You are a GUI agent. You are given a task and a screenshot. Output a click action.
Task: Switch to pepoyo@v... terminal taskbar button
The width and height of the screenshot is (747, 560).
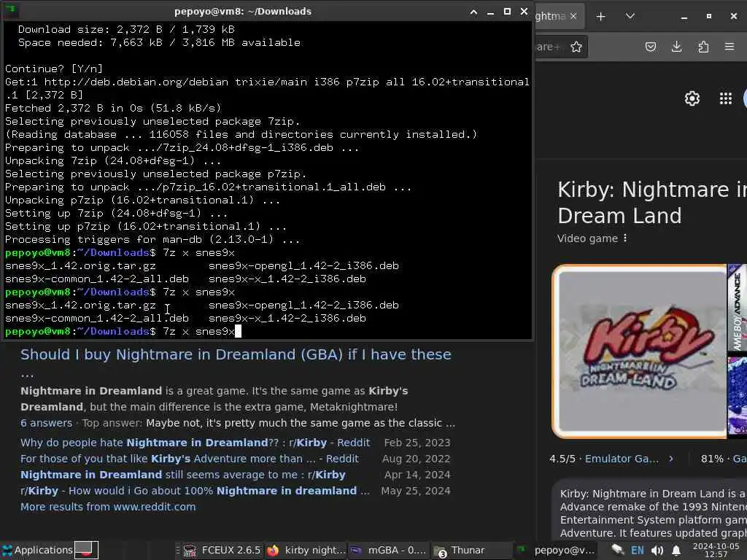(555, 550)
